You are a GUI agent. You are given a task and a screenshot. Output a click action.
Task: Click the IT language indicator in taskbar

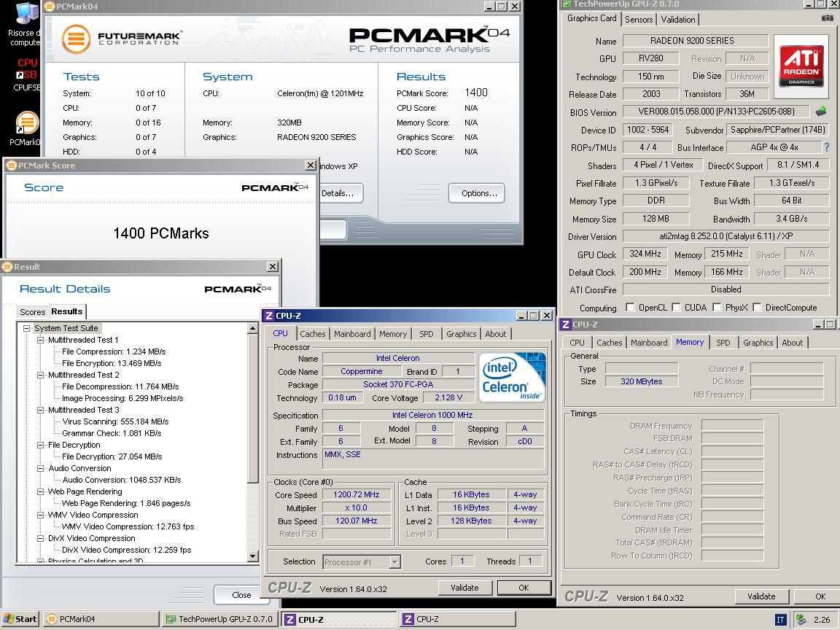click(x=780, y=619)
